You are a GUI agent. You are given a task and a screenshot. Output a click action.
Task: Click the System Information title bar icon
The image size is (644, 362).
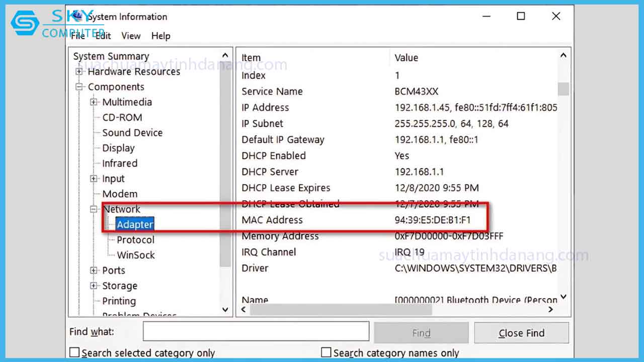[x=78, y=16]
